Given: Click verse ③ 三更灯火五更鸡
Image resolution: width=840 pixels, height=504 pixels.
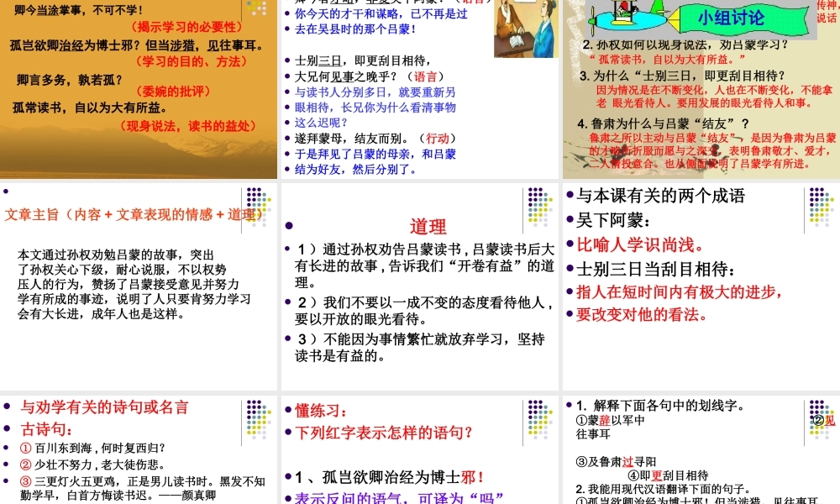Looking at the screenshot, I should 143,489.
